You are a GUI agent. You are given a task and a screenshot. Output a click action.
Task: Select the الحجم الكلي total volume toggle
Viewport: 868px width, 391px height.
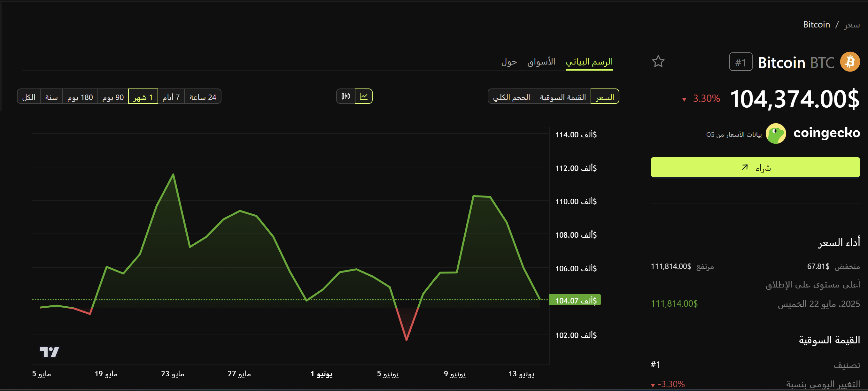tap(511, 97)
